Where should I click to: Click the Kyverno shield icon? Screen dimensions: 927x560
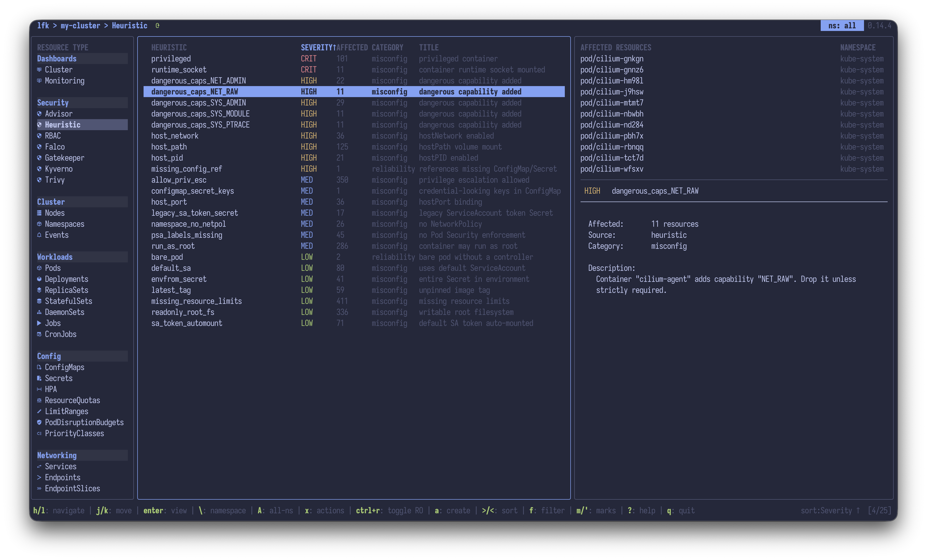[39, 169]
